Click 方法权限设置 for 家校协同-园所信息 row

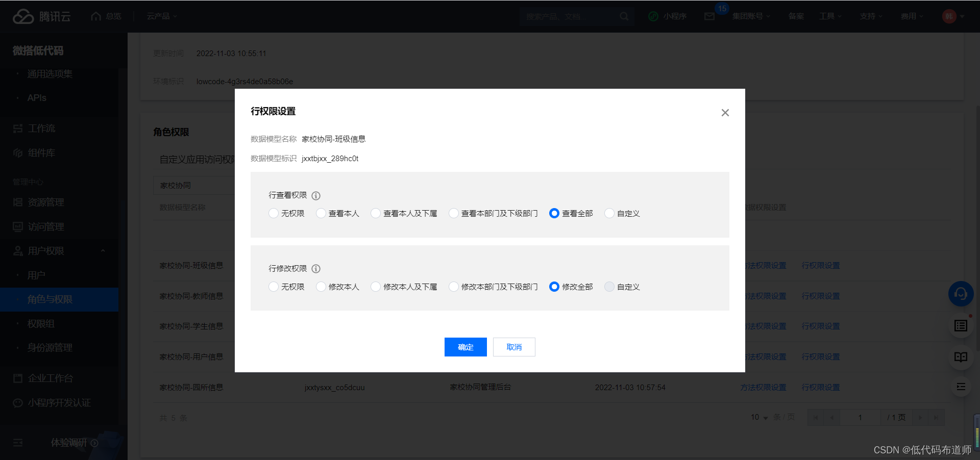pyautogui.click(x=763, y=388)
